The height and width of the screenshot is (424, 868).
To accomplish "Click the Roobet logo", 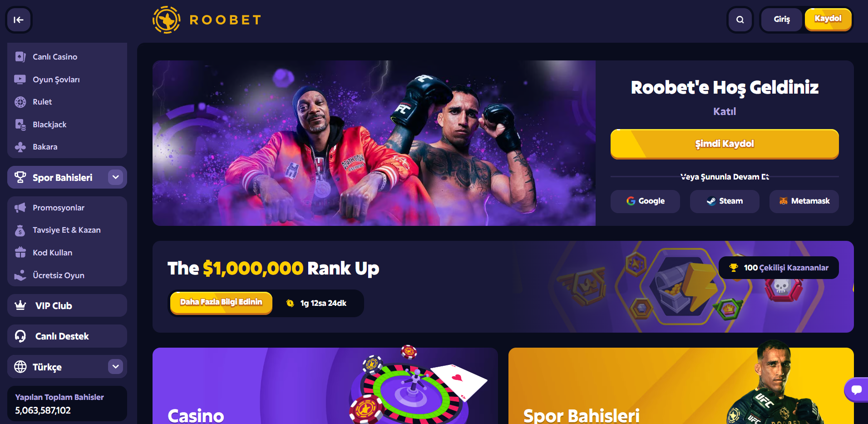I will tap(207, 20).
